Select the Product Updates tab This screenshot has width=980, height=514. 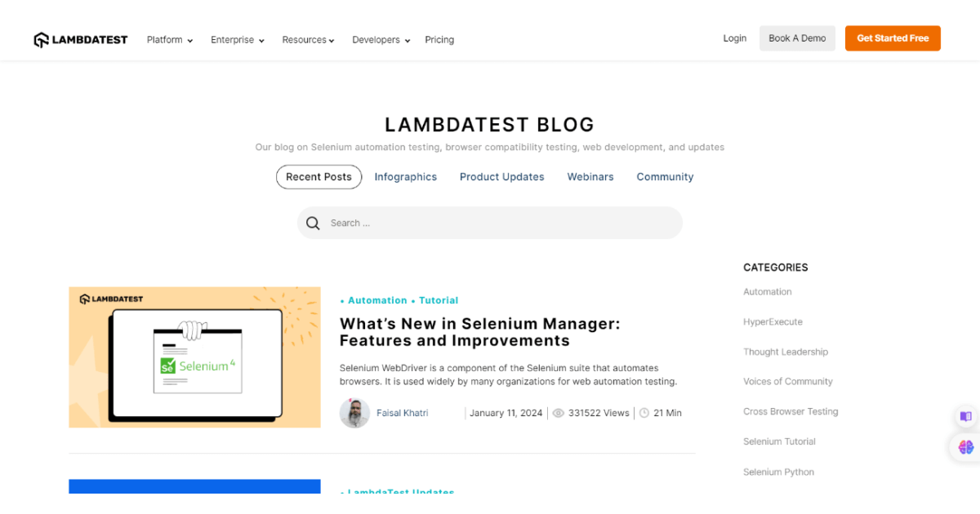click(x=501, y=177)
